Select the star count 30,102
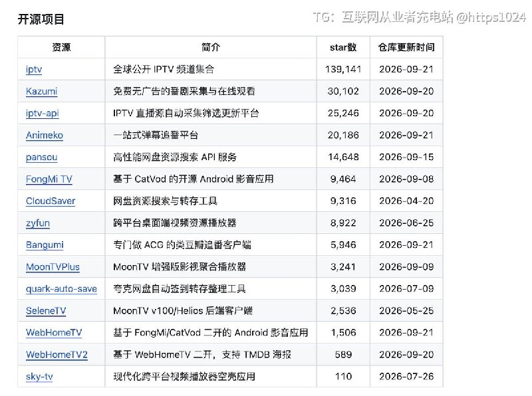The image size is (532, 396). (343, 91)
